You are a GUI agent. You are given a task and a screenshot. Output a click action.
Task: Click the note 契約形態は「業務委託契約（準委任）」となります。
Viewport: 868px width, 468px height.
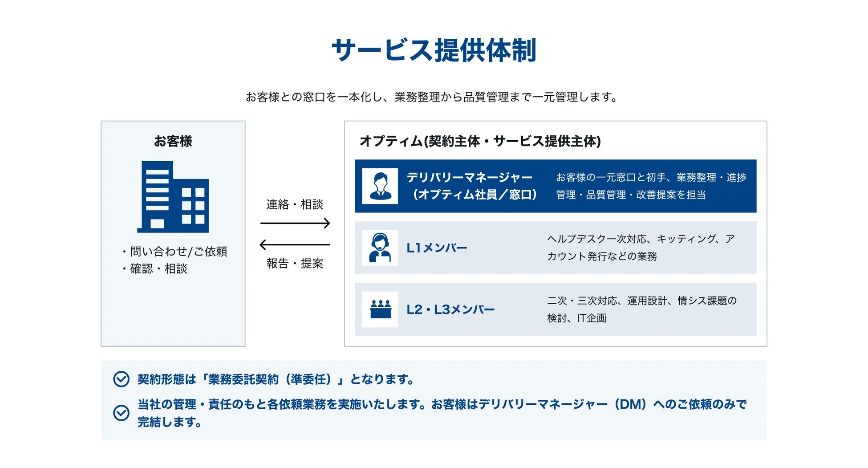tap(276, 379)
